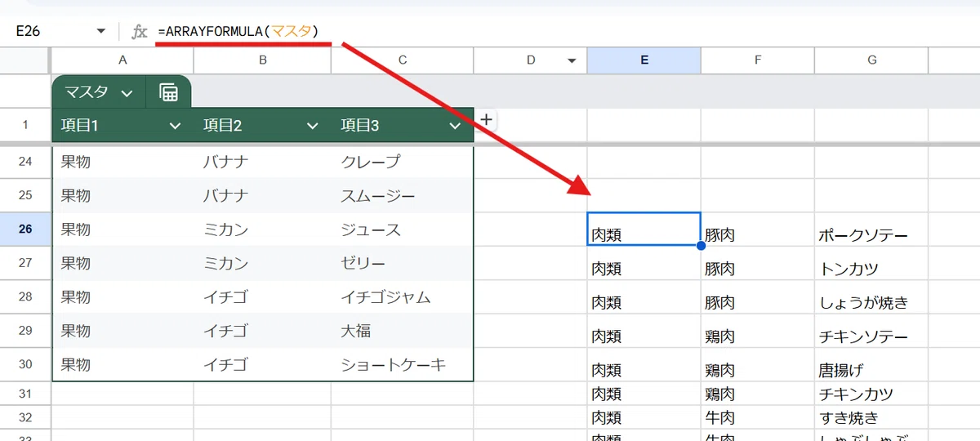980x441 pixels.
Task: Open the column D header dropdown arrow
Action: coord(572,60)
